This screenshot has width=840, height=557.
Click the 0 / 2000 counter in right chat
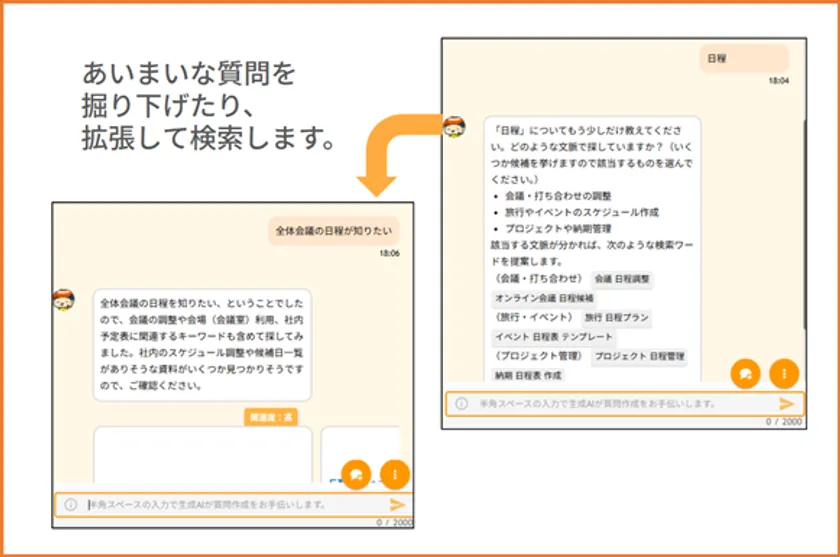783,421
